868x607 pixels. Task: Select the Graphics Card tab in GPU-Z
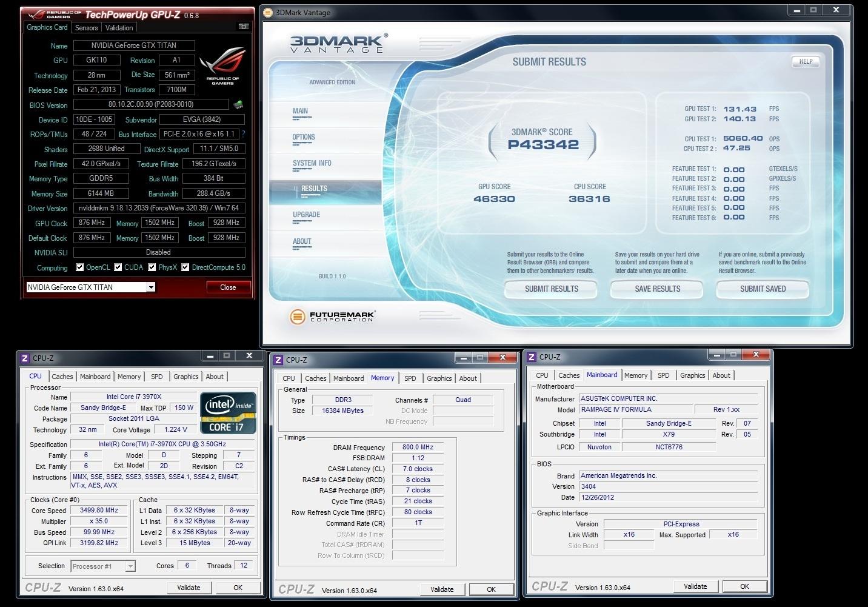[47, 27]
